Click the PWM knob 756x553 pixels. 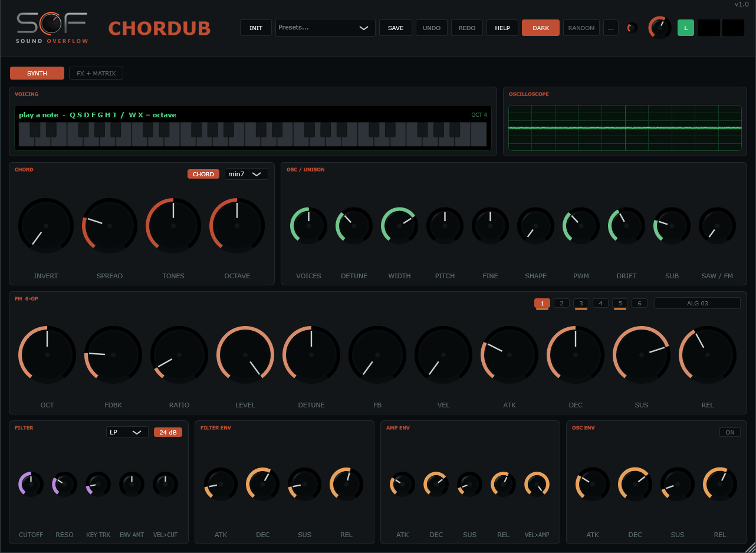pos(581,226)
